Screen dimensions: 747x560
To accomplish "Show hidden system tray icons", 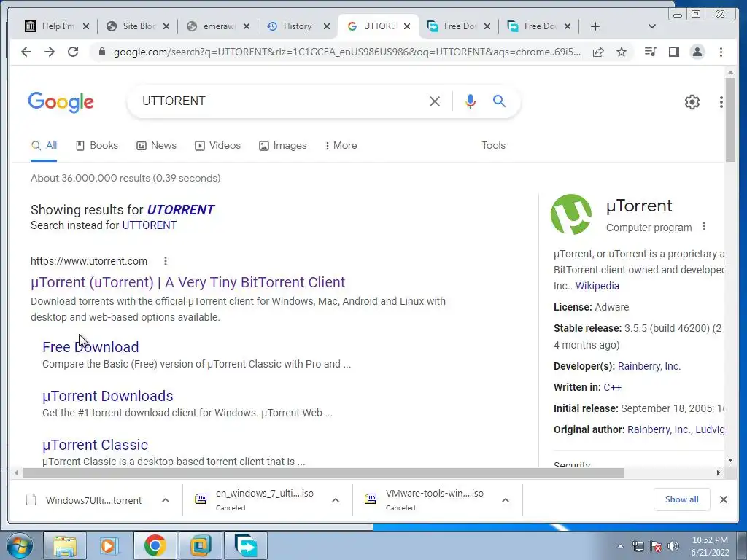I will (620, 546).
